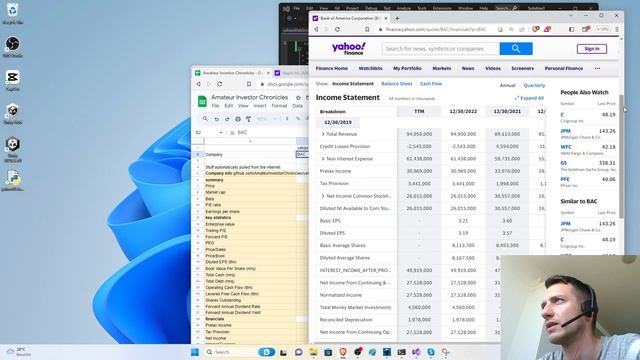Open Watchlists in Yahoo navigation
The height and width of the screenshot is (360, 640).
pyautogui.click(x=370, y=69)
